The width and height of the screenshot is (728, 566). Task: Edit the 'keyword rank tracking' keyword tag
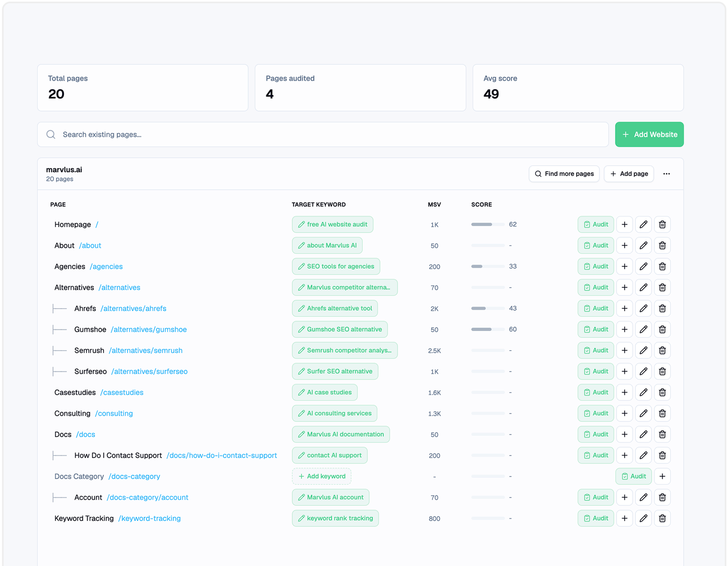tap(335, 518)
